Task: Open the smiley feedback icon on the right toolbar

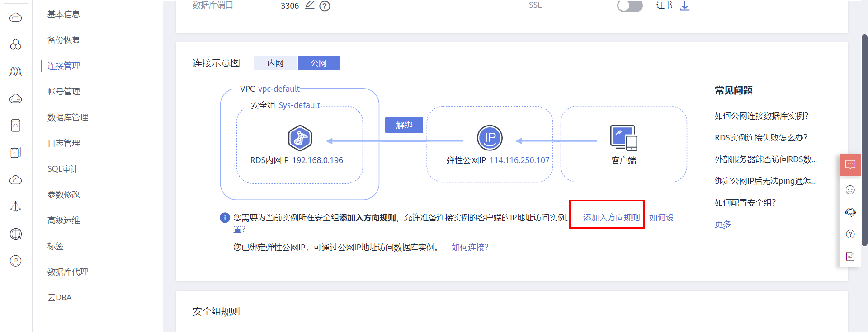Action: click(850, 190)
